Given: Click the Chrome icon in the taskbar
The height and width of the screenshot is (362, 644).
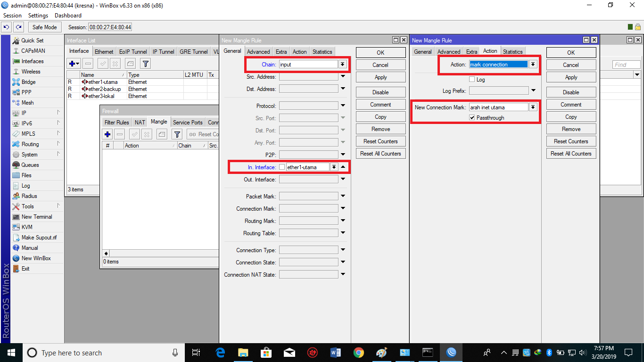Looking at the screenshot, I should [x=359, y=353].
